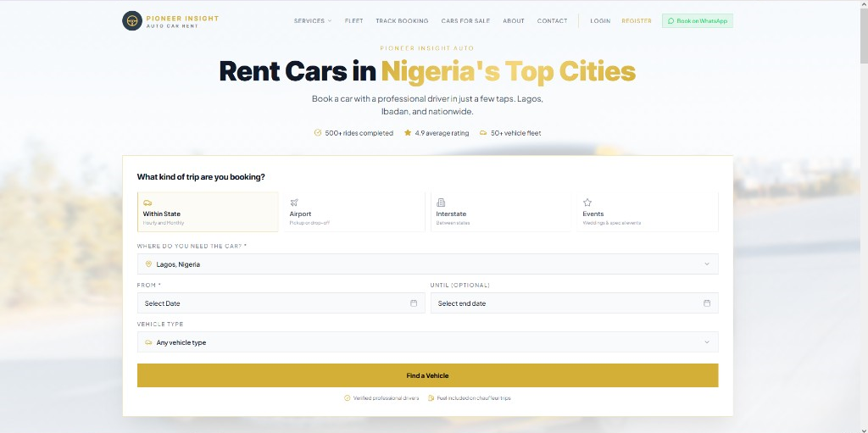The image size is (868, 433).
Task: Choose the Events trip option
Action: (x=648, y=212)
